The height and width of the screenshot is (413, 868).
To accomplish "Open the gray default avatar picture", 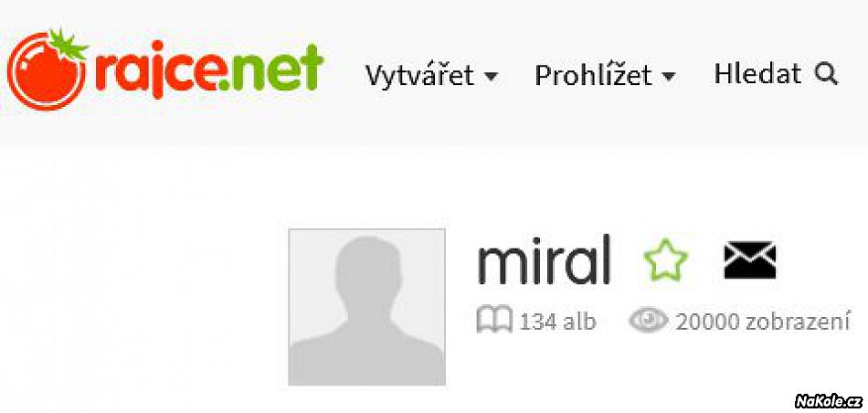I will tap(367, 307).
